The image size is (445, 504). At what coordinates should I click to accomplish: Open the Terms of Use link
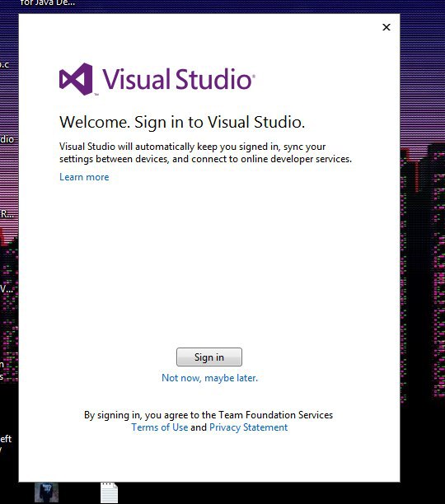click(x=160, y=427)
